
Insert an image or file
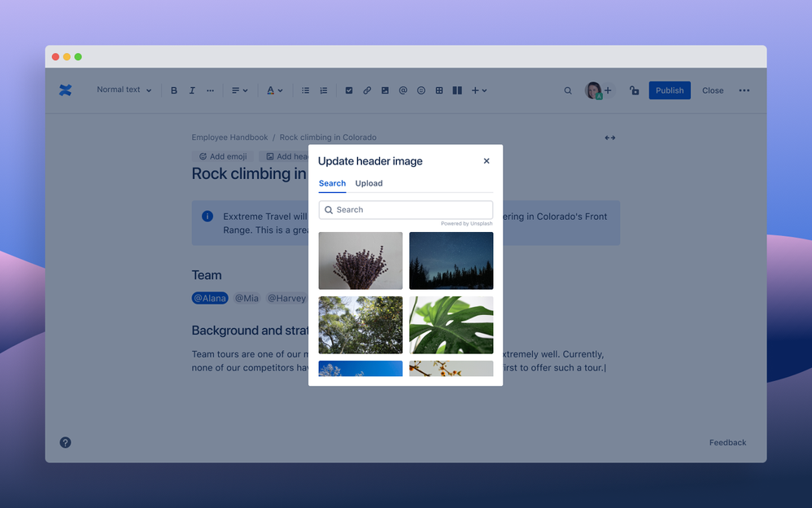[x=385, y=90]
